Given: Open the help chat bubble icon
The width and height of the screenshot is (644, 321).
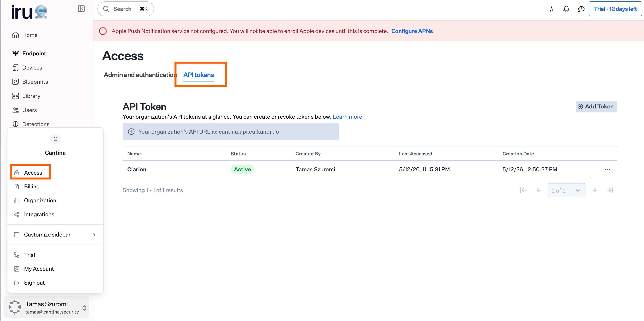Looking at the screenshot, I should coord(581,9).
